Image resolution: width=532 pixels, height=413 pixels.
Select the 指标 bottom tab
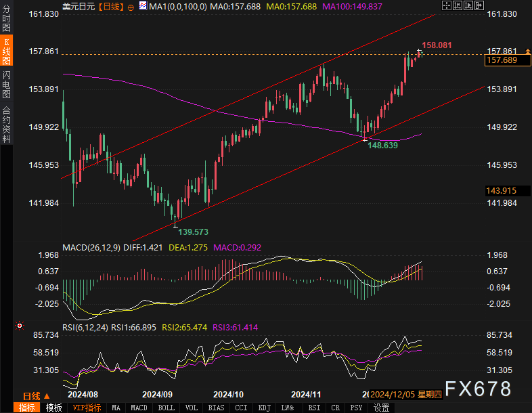[x=26, y=408]
